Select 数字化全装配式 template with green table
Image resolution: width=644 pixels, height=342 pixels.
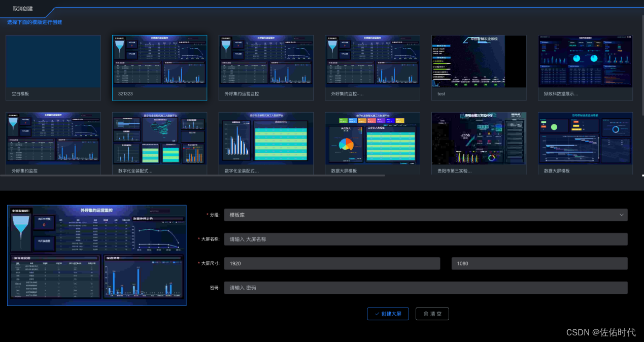266,144
